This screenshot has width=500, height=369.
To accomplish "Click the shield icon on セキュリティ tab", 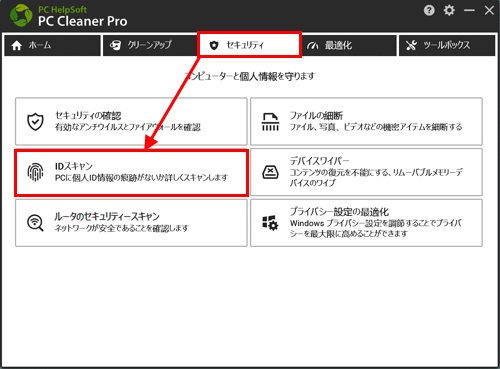I will [x=214, y=45].
